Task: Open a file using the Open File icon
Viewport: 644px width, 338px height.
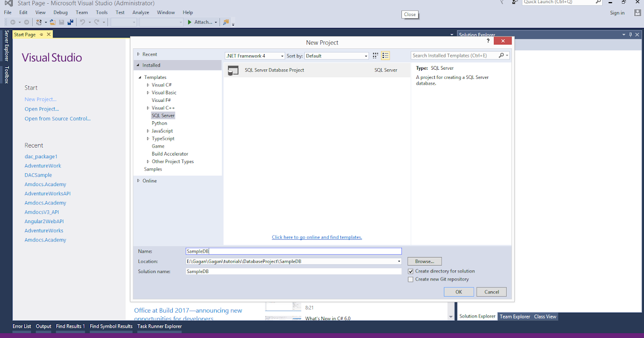Action: click(53, 22)
